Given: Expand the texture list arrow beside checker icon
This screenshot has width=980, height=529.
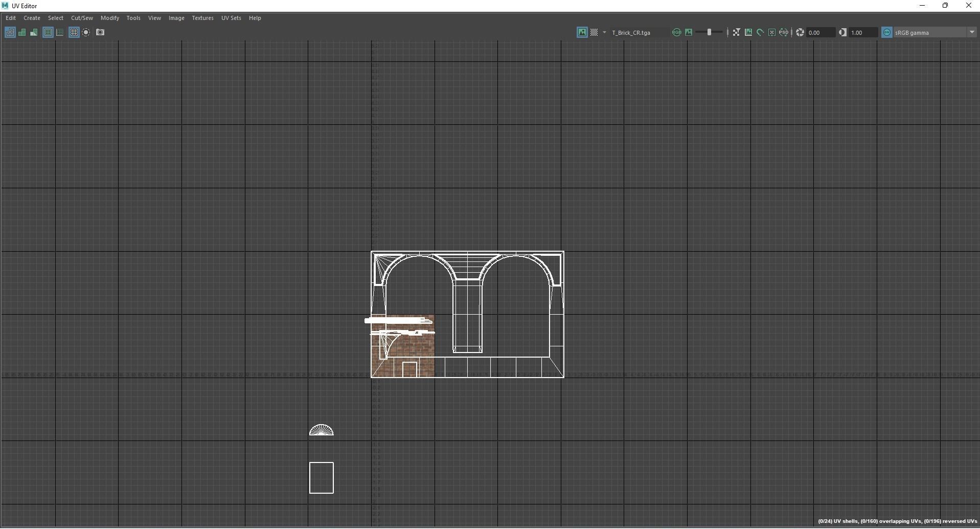Looking at the screenshot, I should [604, 32].
